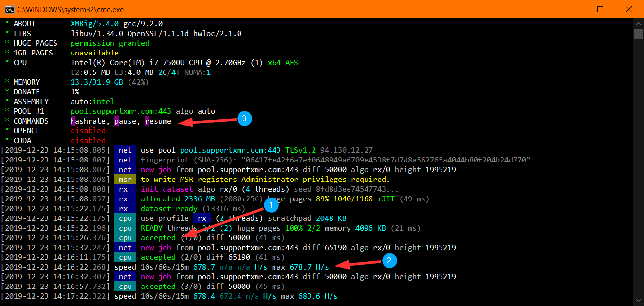Click the IP address 94.130.12.27

click(347, 150)
